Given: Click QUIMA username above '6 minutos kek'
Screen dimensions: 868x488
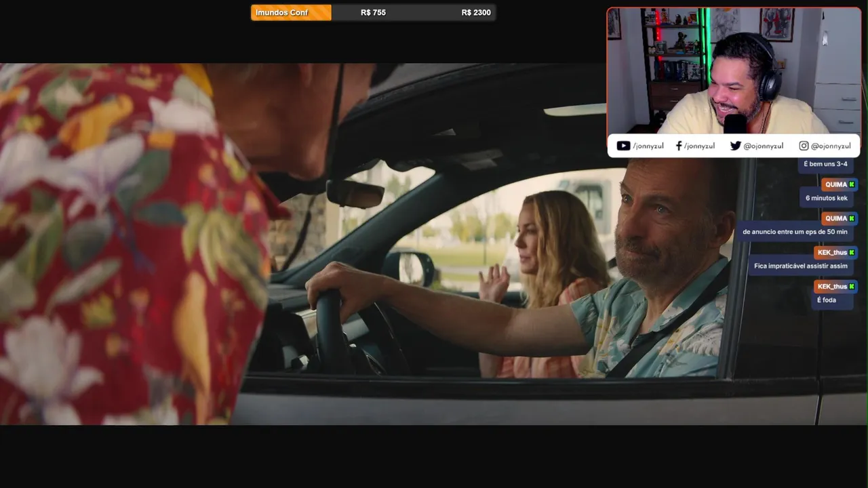Looking at the screenshot, I should [835, 184].
